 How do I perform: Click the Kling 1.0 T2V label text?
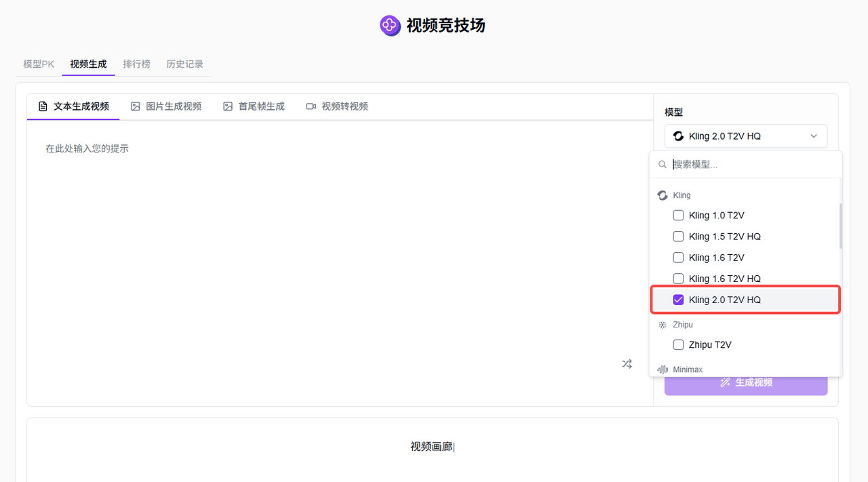716,216
